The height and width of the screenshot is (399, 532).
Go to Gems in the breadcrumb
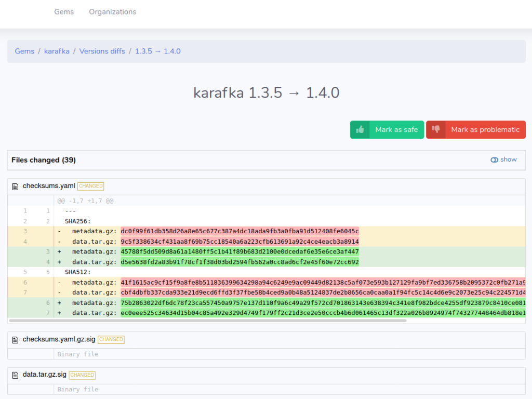[24, 51]
